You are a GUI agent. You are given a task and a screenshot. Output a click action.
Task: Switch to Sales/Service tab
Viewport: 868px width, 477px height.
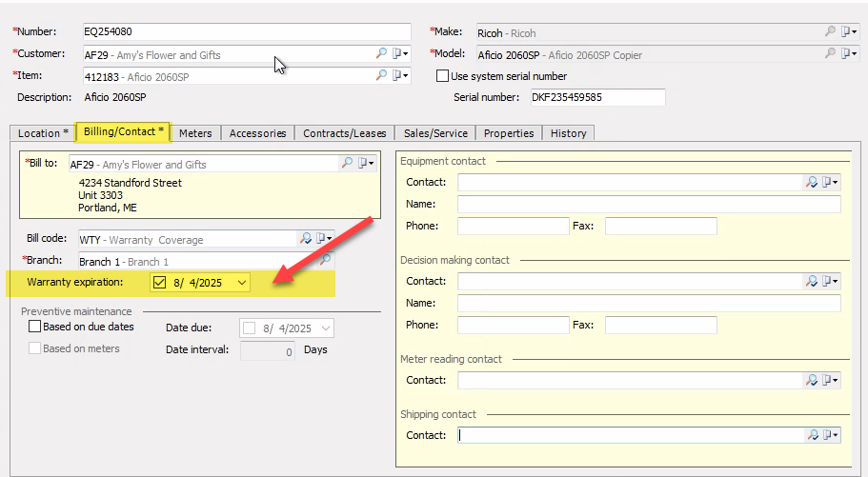(435, 133)
